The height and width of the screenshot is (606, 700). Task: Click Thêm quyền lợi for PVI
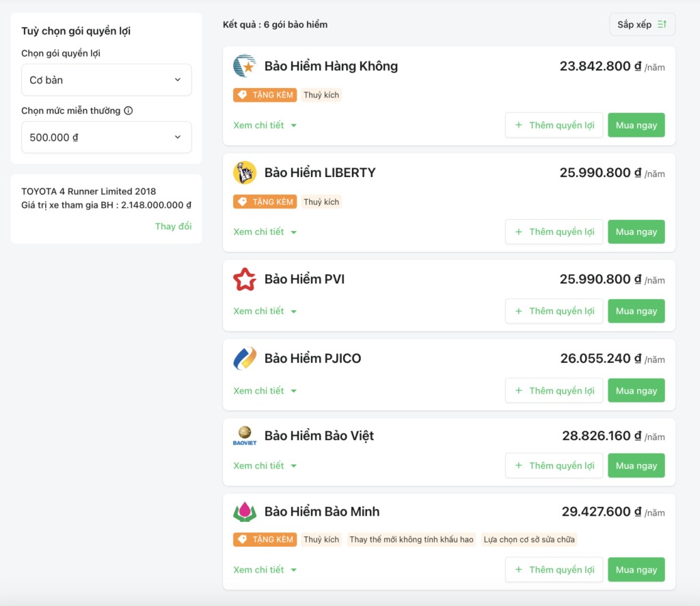point(554,311)
